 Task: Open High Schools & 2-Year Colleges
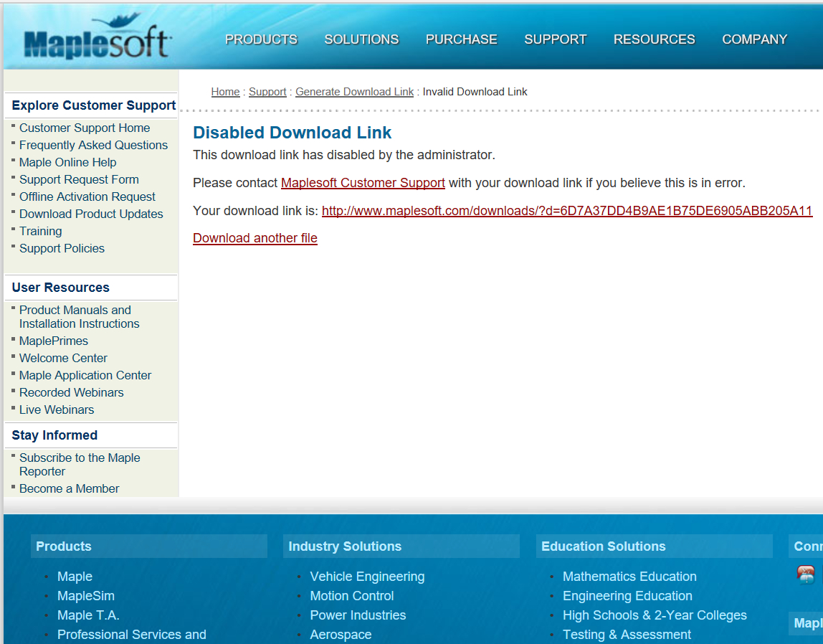click(655, 615)
